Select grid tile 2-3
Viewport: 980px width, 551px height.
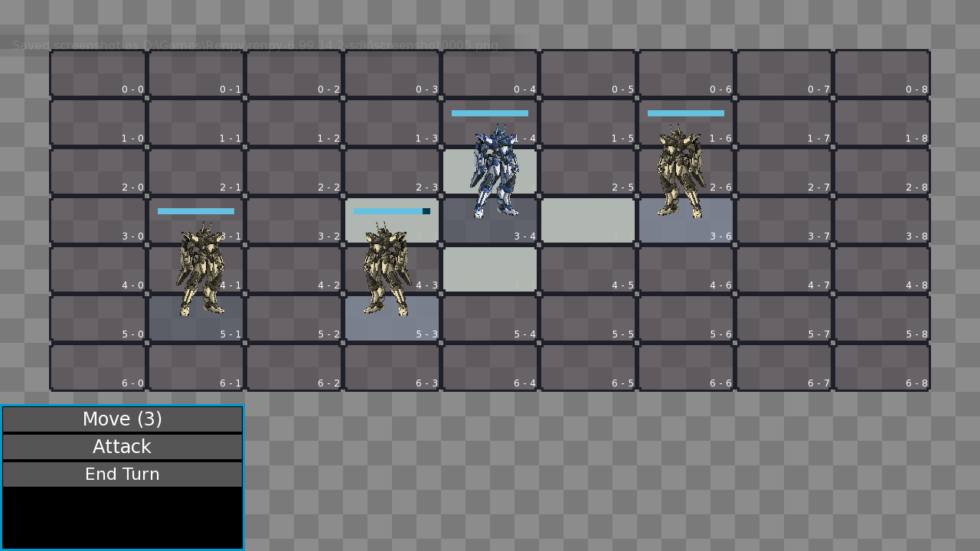coord(392,171)
